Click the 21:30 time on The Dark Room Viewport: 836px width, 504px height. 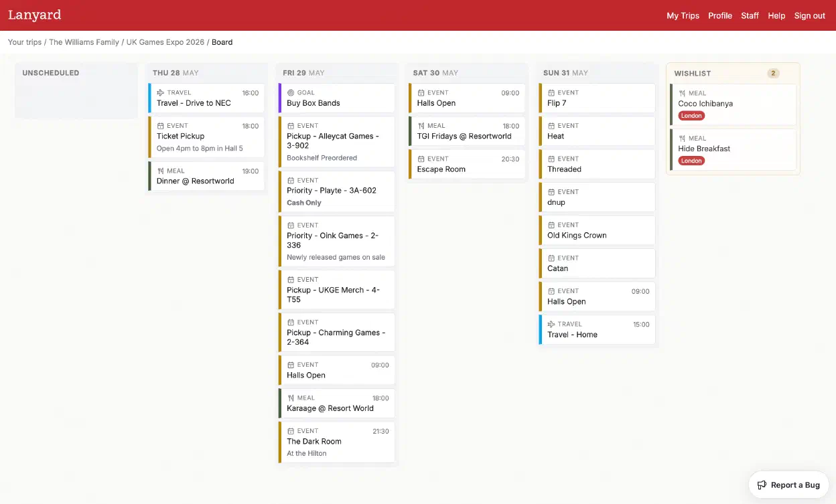click(380, 432)
